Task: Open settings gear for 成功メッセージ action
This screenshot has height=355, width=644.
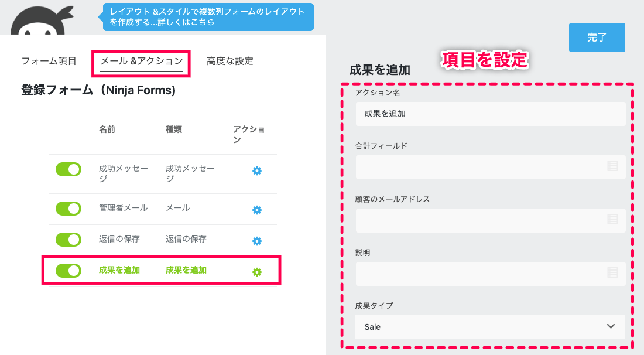Action: [256, 171]
